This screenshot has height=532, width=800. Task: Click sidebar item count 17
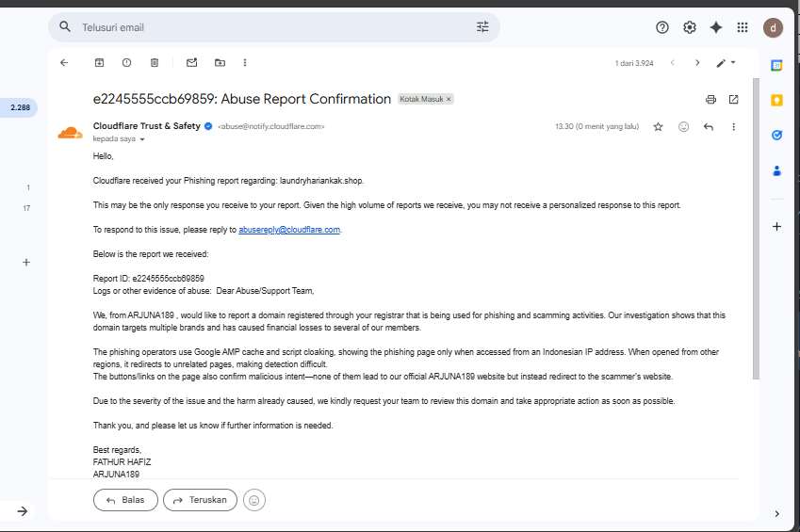26,208
